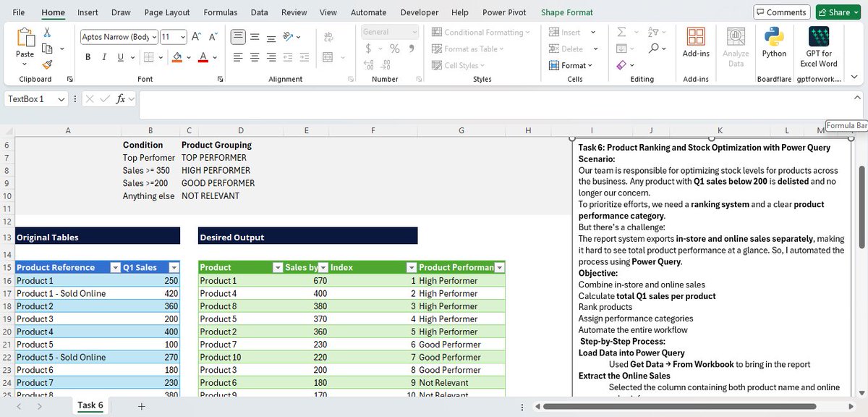The width and height of the screenshot is (868, 417).
Task: Expand the Paste options arrow
Action: (x=25, y=64)
